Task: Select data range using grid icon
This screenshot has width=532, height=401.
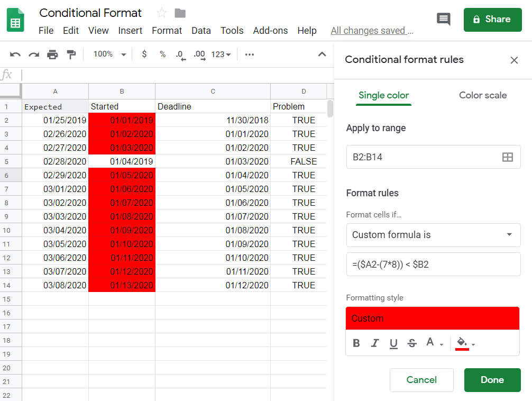Action: [507, 157]
